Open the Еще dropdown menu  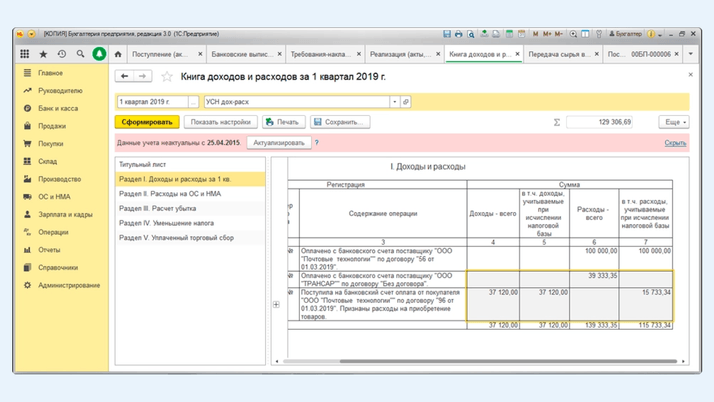(x=673, y=122)
